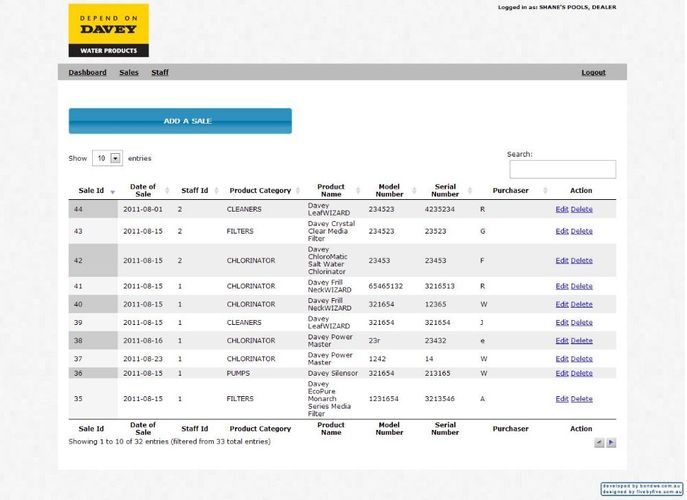The image size is (687, 500).
Task: Edit sale 42 ChloroMatic chlorinator
Action: point(562,261)
